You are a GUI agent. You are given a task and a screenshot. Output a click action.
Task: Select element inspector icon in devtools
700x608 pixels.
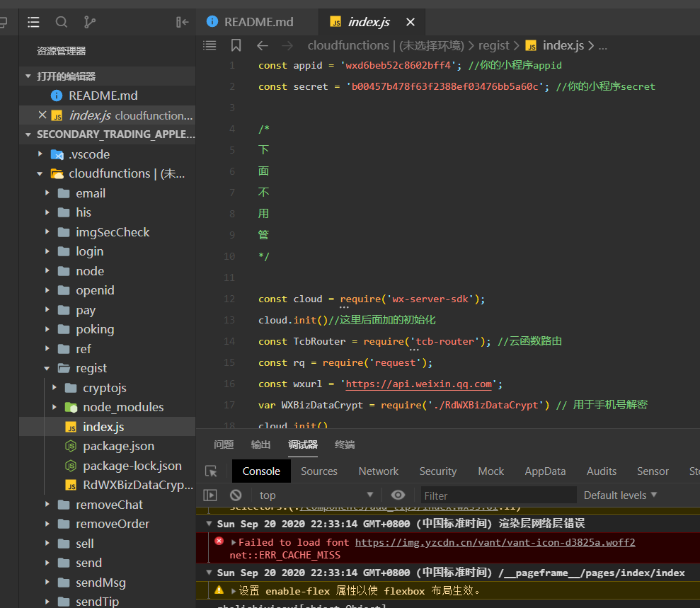(211, 471)
